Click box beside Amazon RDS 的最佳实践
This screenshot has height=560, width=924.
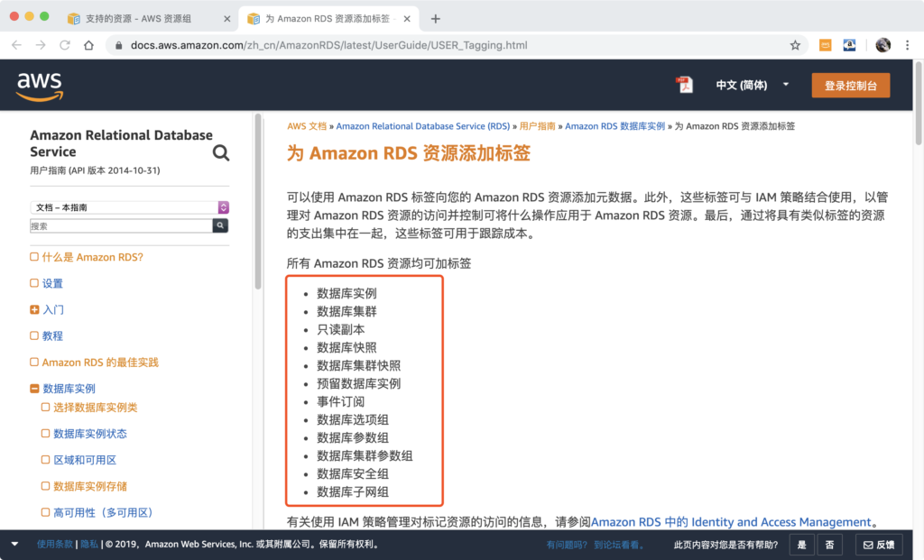pyautogui.click(x=34, y=363)
